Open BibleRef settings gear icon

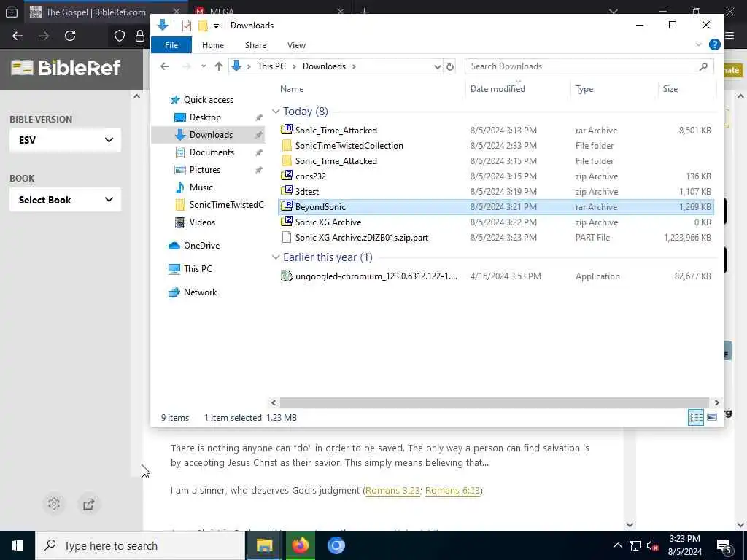tap(54, 504)
